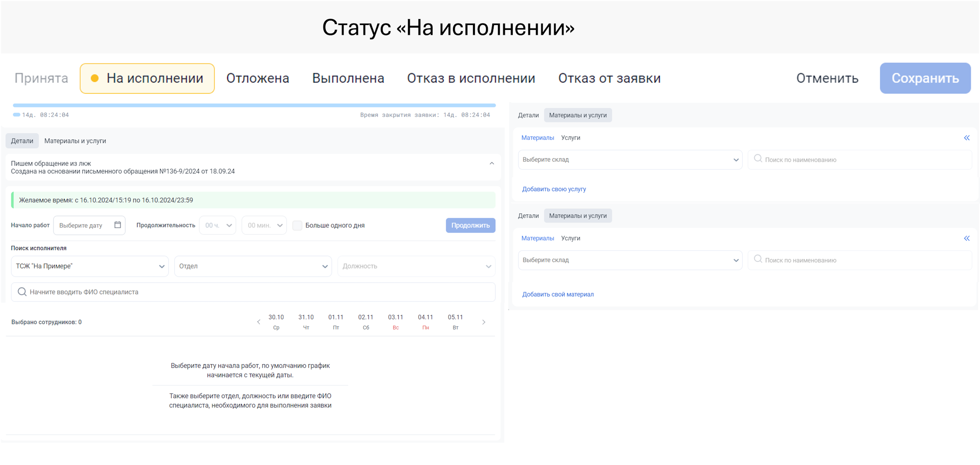Go to previous week with left arrow
980x465 pixels.
pyautogui.click(x=259, y=322)
